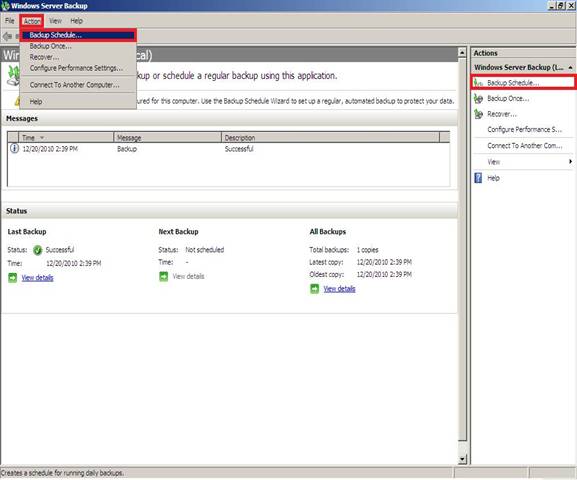Click green arrow icon under All Backups
577x480 pixels.
click(314, 289)
